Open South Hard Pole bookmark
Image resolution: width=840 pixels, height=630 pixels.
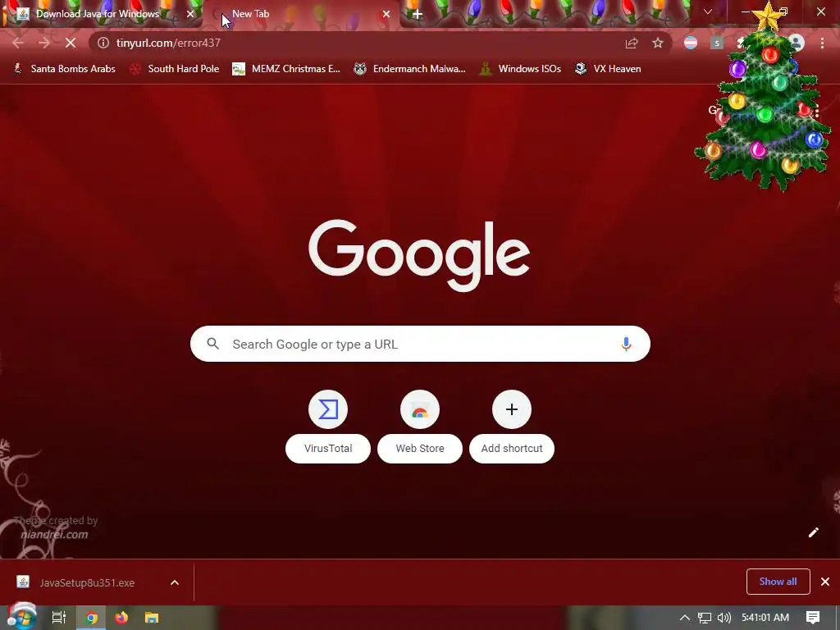[x=175, y=69]
